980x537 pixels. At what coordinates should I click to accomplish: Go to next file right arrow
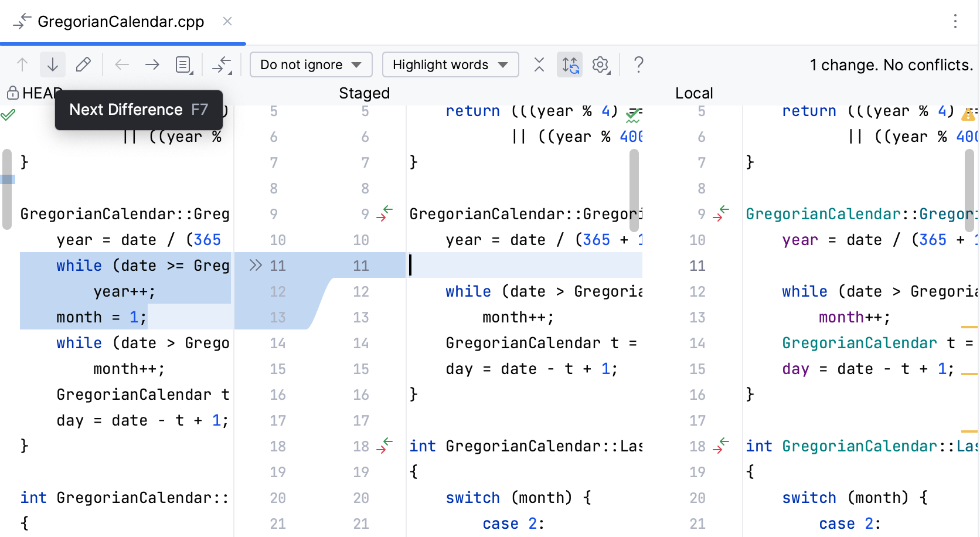click(x=152, y=64)
